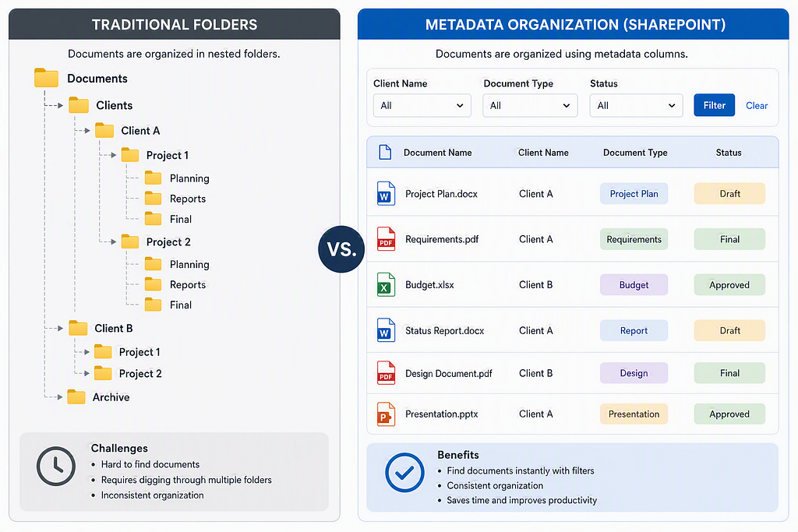The width and height of the screenshot is (798, 532).
Task: Open the Status filter dropdown
Action: (636, 105)
